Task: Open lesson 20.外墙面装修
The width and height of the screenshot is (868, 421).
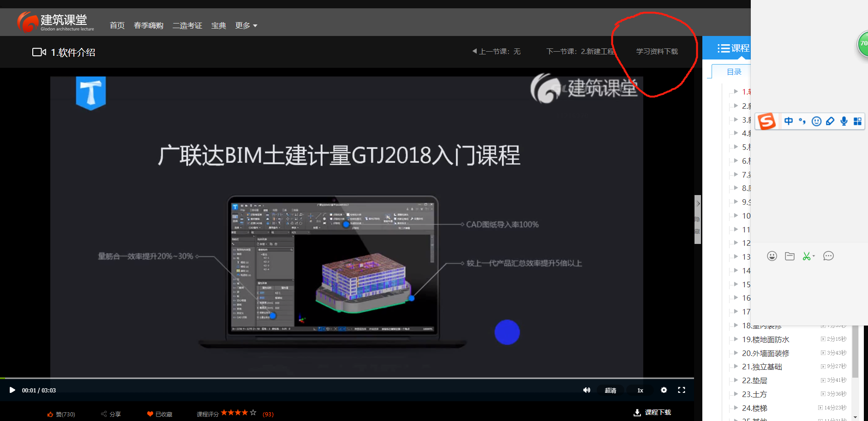Action: (x=766, y=353)
